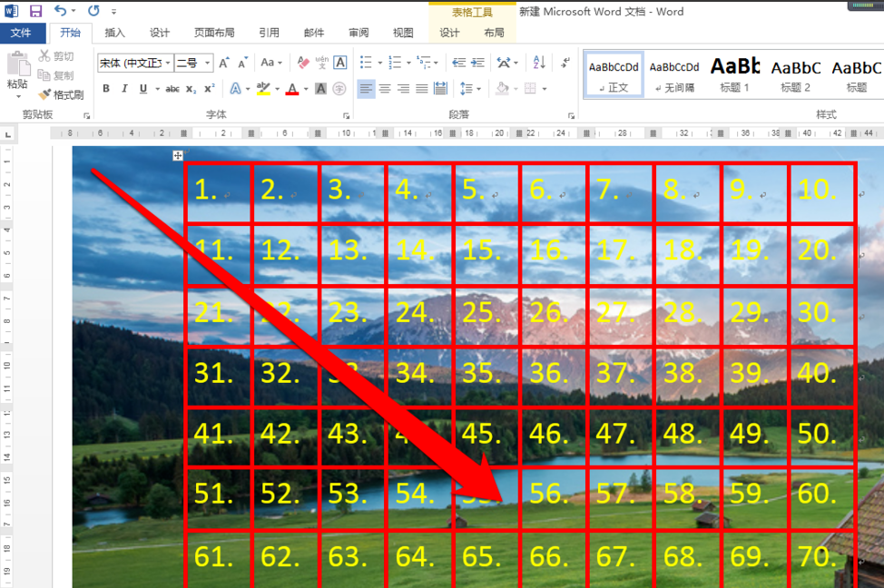Click the 复制 (Copy) button
Viewport: 884px width, 588px height.
pos(56,75)
